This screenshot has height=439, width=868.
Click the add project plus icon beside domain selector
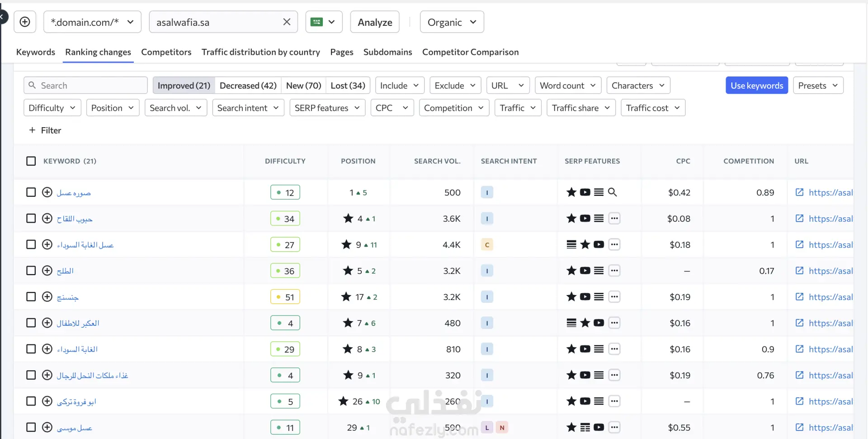25,22
